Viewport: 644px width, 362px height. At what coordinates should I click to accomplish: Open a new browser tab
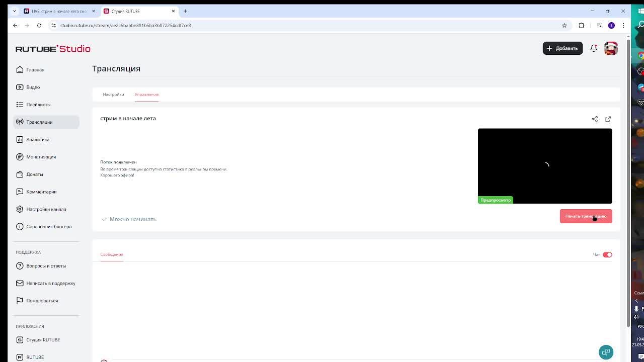click(185, 11)
